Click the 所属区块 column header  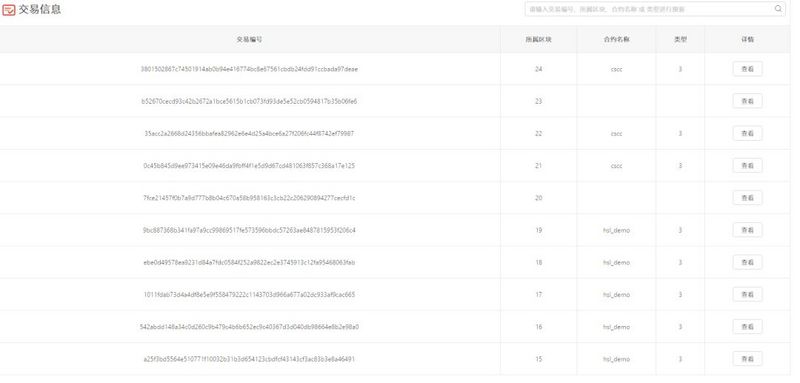pyautogui.click(x=538, y=39)
